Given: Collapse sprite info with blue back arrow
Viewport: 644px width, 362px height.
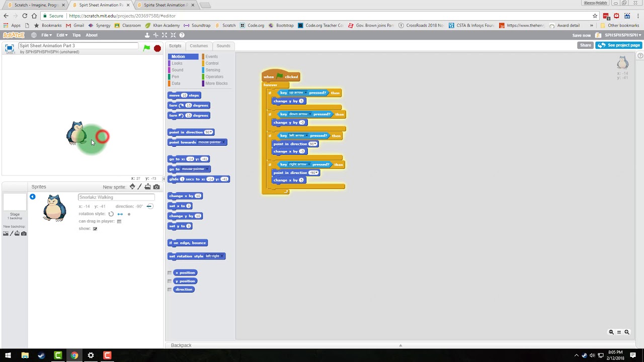Looking at the screenshot, I should [x=32, y=197].
